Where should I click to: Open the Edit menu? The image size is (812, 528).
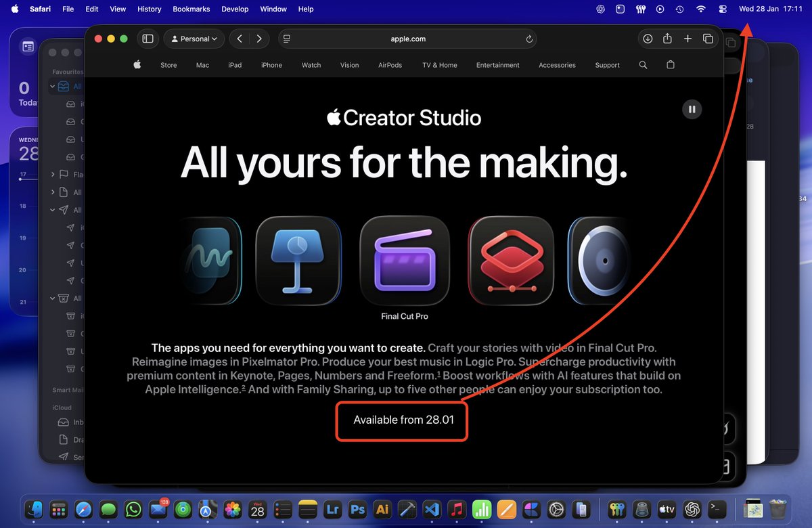92,9
